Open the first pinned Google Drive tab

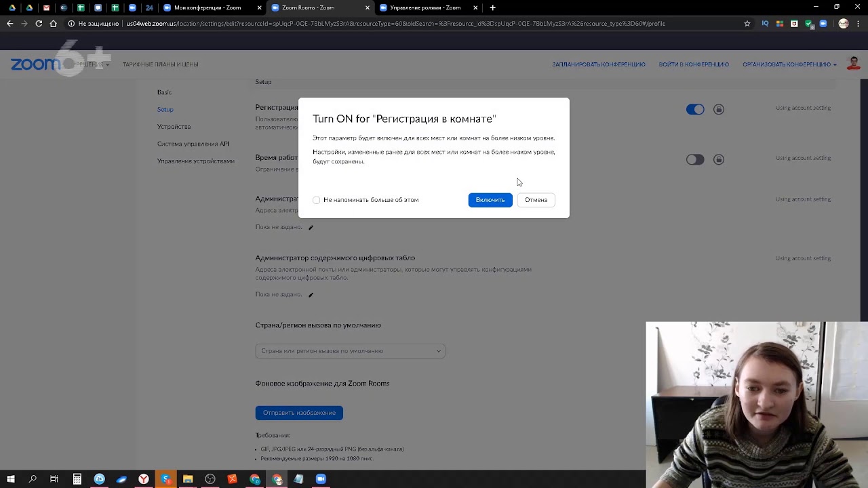pos(12,8)
